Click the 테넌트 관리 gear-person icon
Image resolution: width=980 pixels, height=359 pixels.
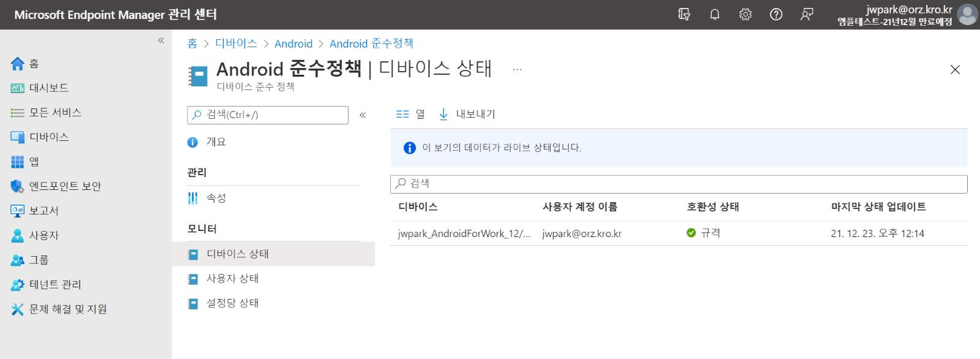tap(17, 284)
